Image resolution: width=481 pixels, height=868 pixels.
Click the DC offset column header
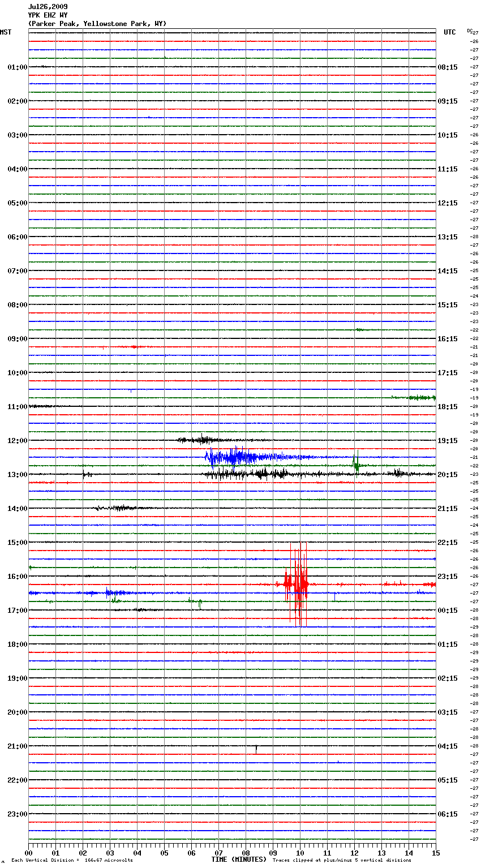[470, 31]
